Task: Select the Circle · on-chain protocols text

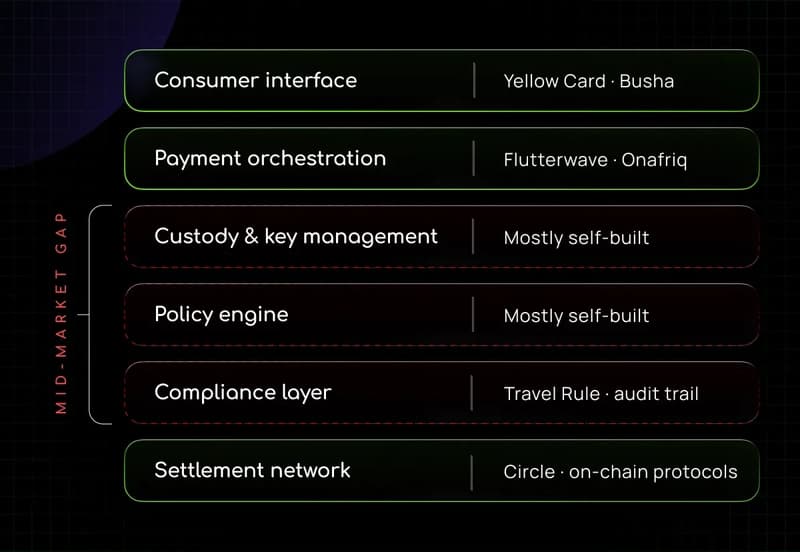Action: point(620,472)
